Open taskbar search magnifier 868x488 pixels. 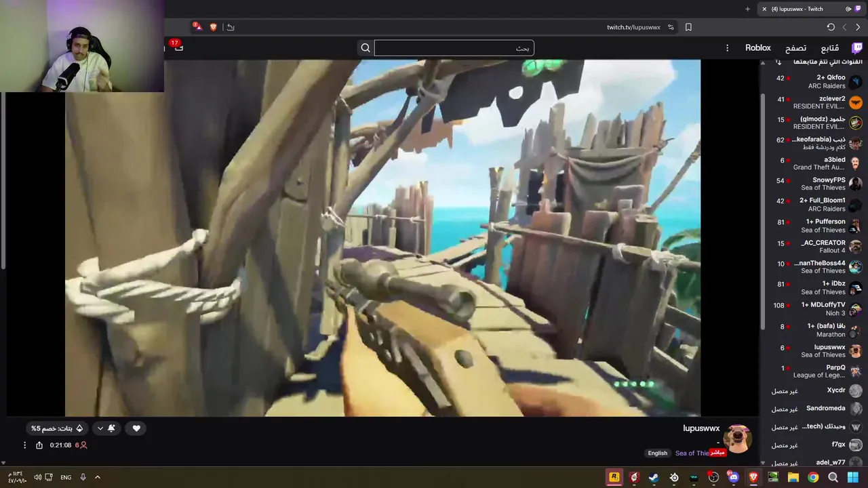(833, 477)
